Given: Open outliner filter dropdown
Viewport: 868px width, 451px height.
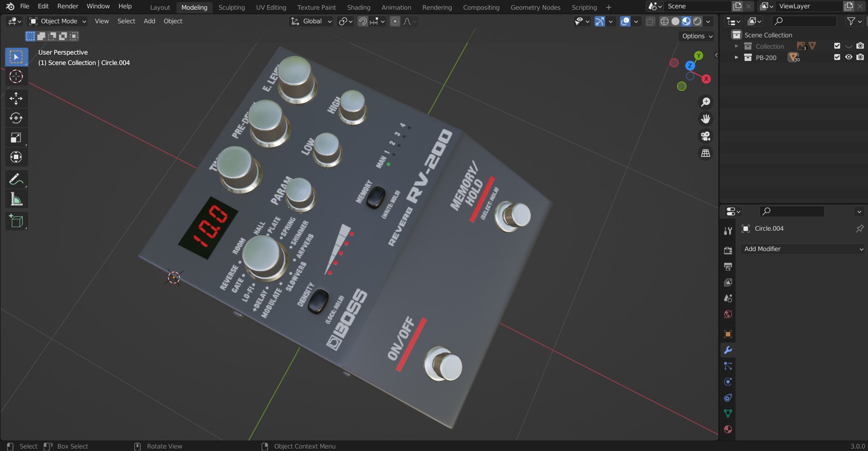Looking at the screenshot, I should click(x=854, y=21).
